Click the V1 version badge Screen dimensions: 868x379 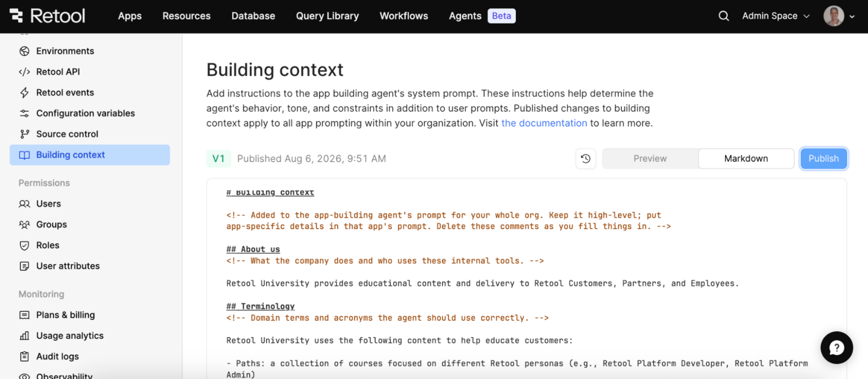coord(218,159)
